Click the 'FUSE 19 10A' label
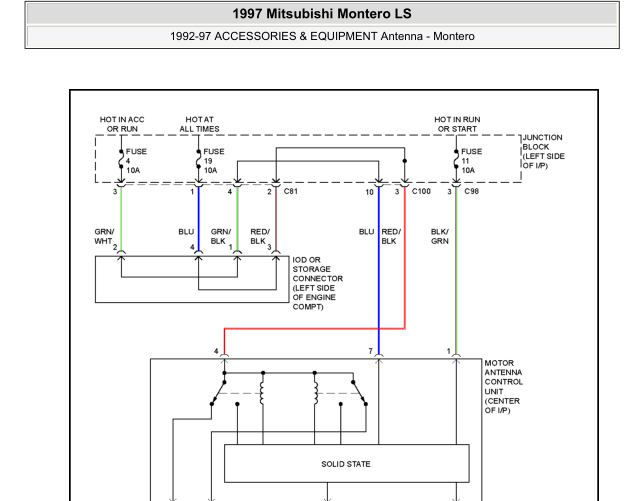Image resolution: width=631 pixels, height=501 pixels. coord(214,161)
